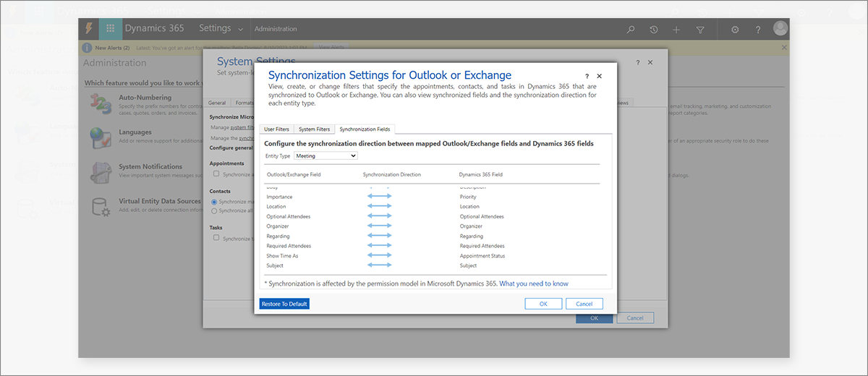Viewport: 868px width, 376px height.
Task: Open Formats tab in System Settings dialog
Action: 243,103
